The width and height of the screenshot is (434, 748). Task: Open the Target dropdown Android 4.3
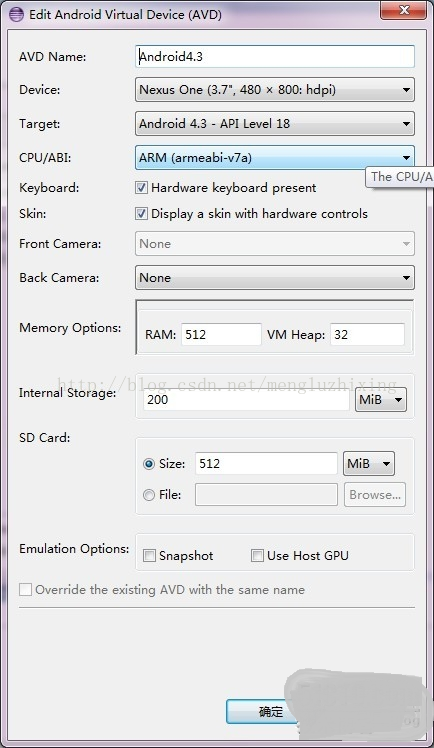tap(275, 124)
